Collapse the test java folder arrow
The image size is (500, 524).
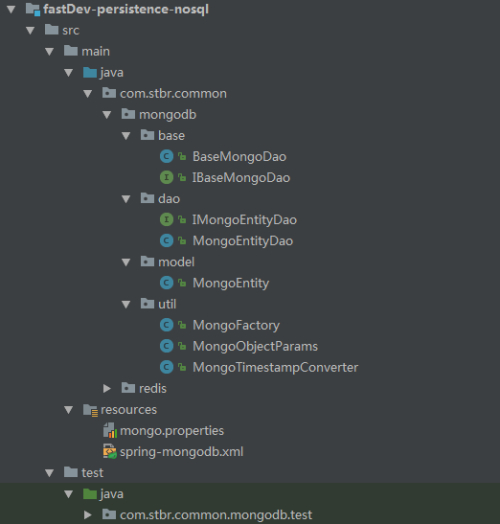click(69, 494)
